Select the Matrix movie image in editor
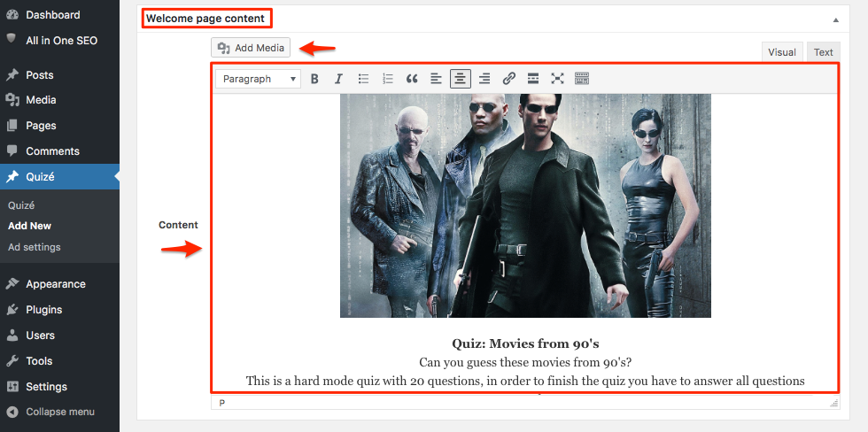This screenshot has height=432, width=868. tap(525, 205)
